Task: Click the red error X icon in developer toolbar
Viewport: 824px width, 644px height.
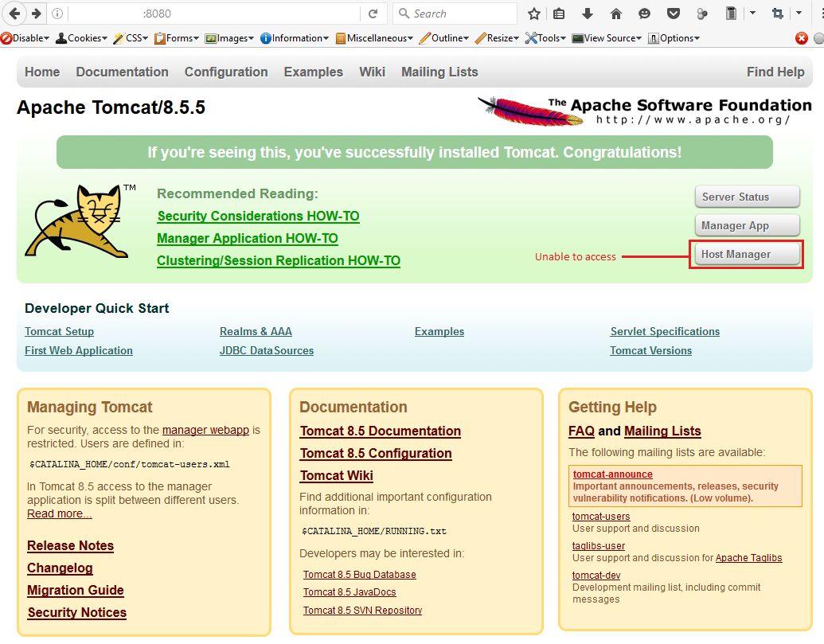Action: 802,38
